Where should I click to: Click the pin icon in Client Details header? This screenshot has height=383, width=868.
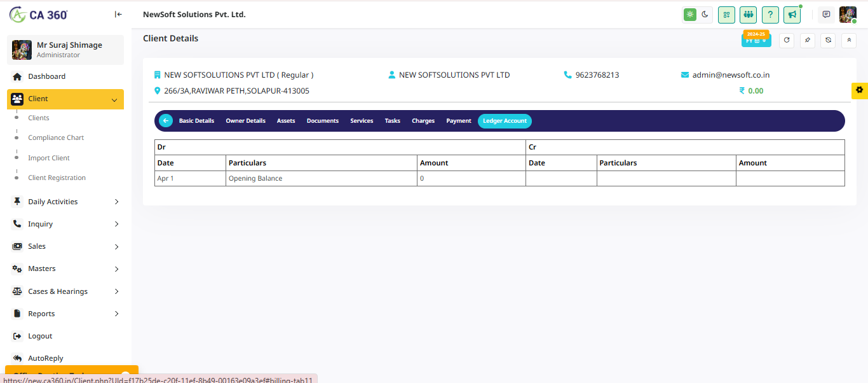point(807,40)
